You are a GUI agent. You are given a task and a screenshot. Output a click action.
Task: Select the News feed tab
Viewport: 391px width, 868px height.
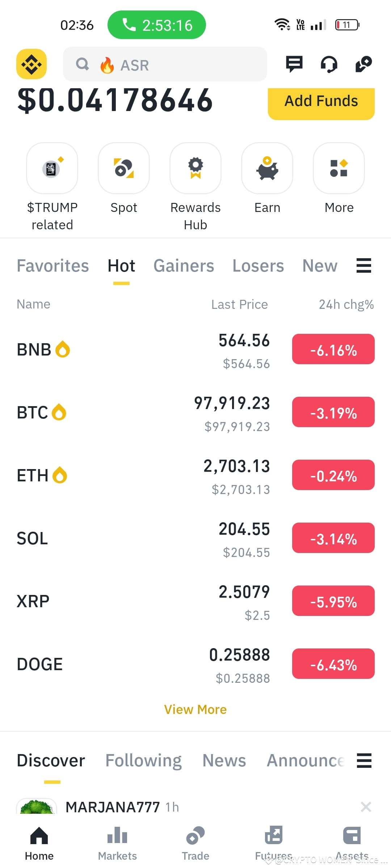[224, 760]
